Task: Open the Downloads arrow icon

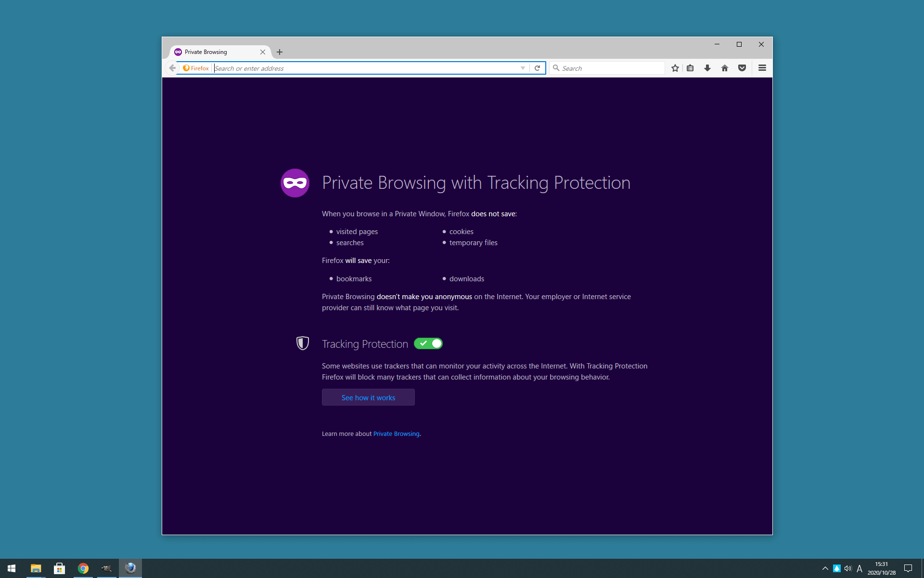Action: coord(707,68)
